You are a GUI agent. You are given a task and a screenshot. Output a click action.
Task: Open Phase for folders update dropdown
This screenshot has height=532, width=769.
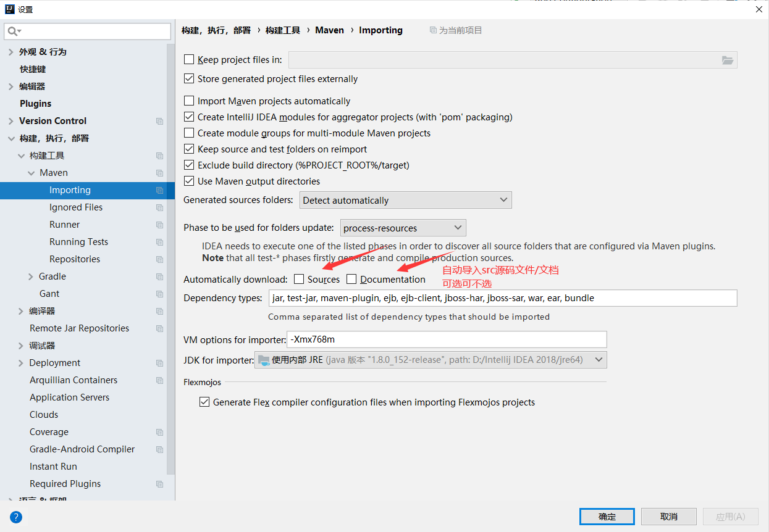(403, 228)
